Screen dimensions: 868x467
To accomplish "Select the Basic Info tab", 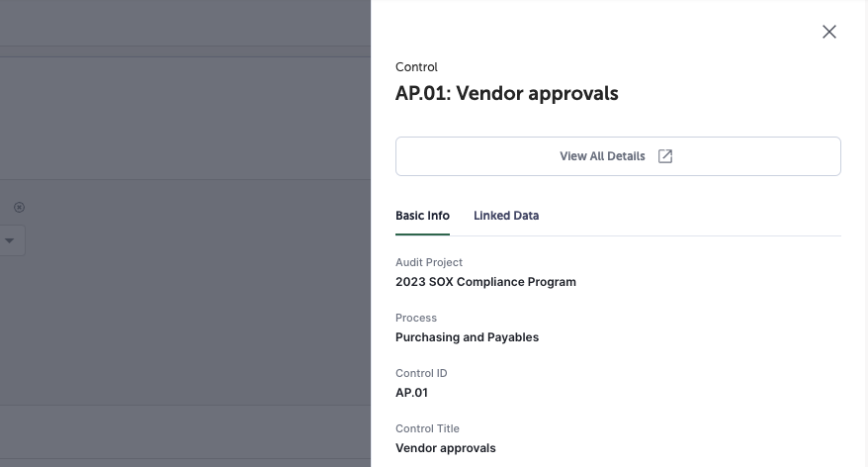I will (x=422, y=216).
